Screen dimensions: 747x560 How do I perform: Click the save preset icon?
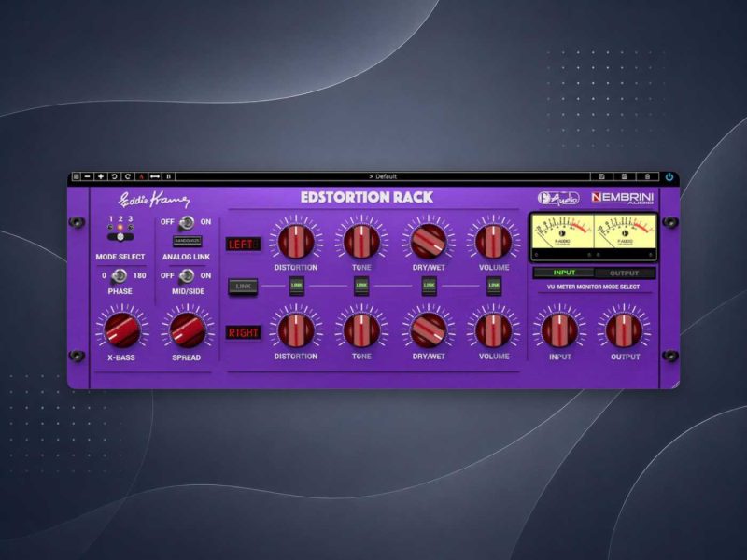click(601, 176)
